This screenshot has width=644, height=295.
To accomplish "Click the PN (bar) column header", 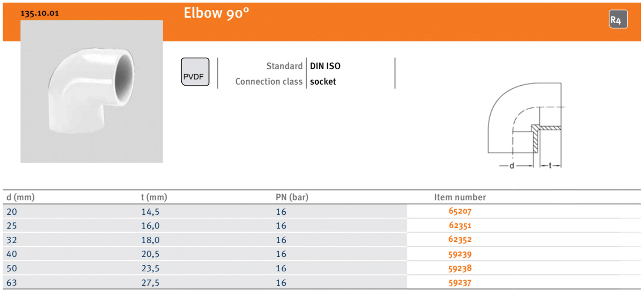I will coord(292,197).
